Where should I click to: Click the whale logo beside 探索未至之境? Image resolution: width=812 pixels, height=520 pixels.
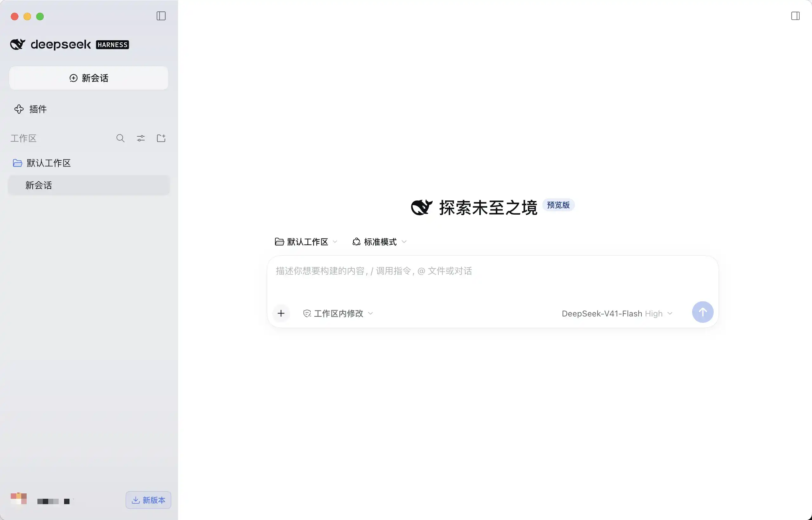pos(422,207)
